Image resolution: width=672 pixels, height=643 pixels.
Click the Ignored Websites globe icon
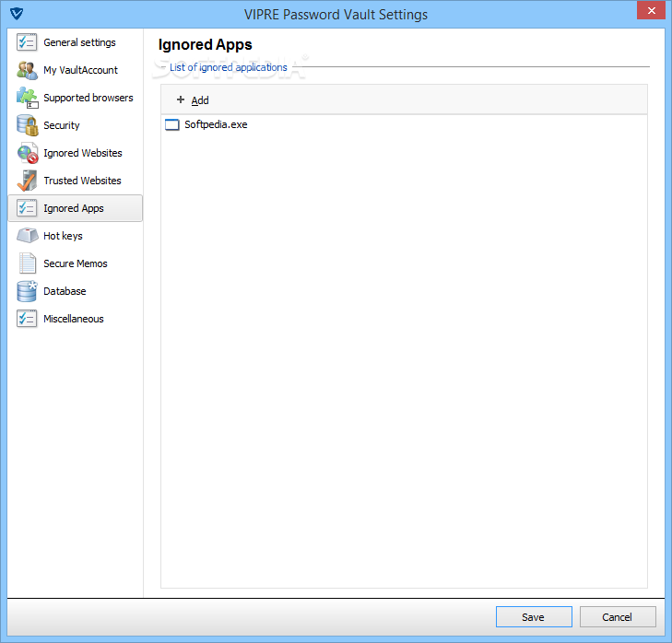coord(28,153)
